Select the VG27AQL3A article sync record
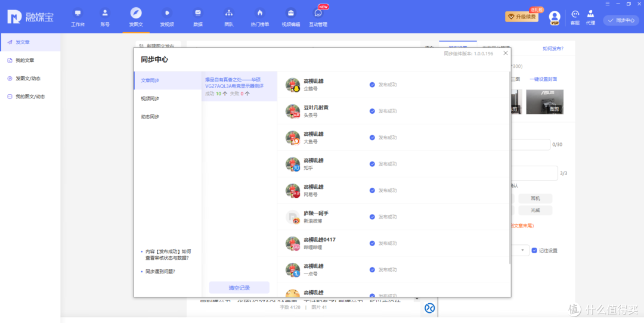The width and height of the screenshot is (644, 323). pyautogui.click(x=239, y=86)
